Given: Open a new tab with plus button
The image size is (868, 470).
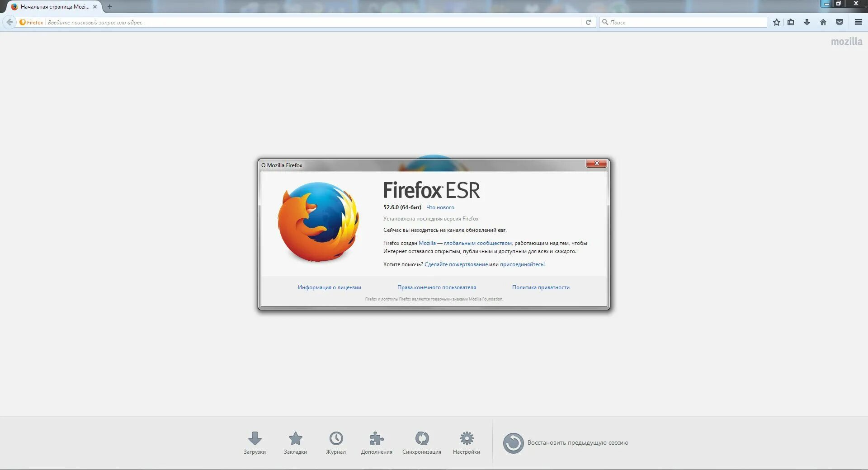Looking at the screenshot, I should pos(109,7).
